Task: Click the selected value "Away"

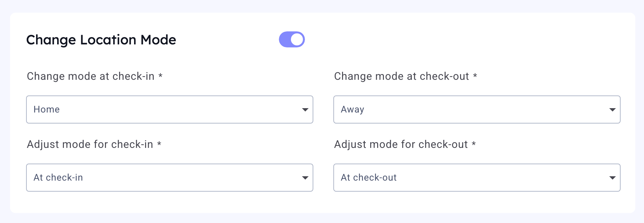Action: tap(352, 109)
